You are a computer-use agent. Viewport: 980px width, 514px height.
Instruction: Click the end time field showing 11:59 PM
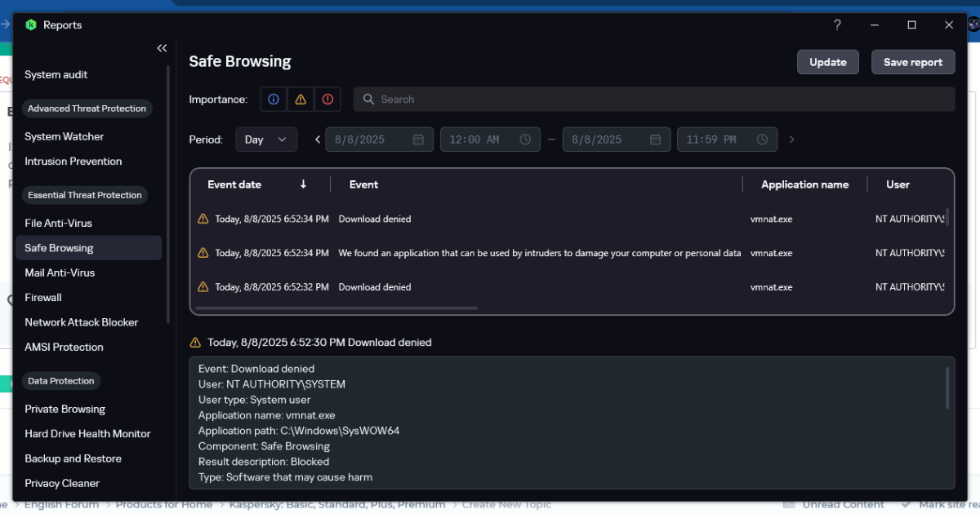click(x=727, y=140)
